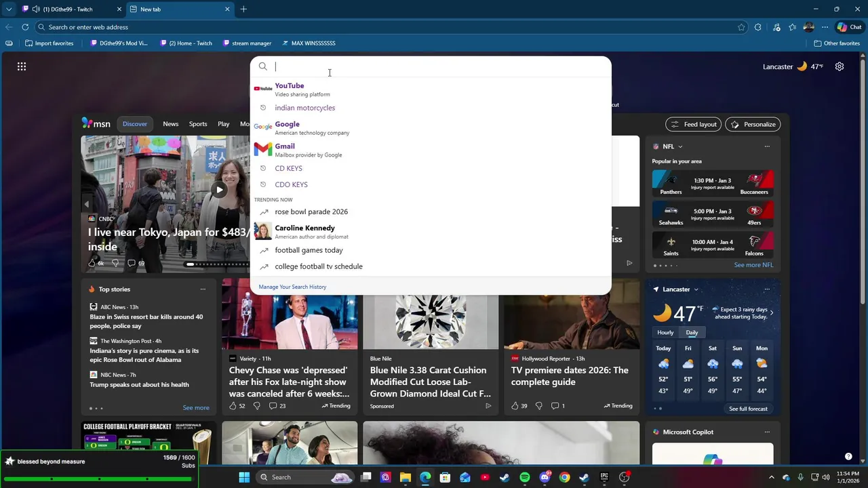The height and width of the screenshot is (488, 868).
Task: Open Other favorites folder
Action: point(837,43)
